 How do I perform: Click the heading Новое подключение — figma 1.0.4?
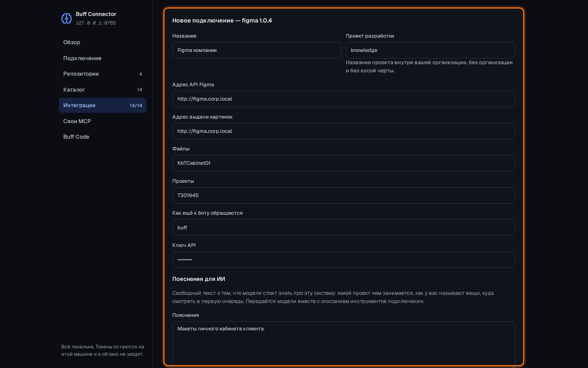222,20
